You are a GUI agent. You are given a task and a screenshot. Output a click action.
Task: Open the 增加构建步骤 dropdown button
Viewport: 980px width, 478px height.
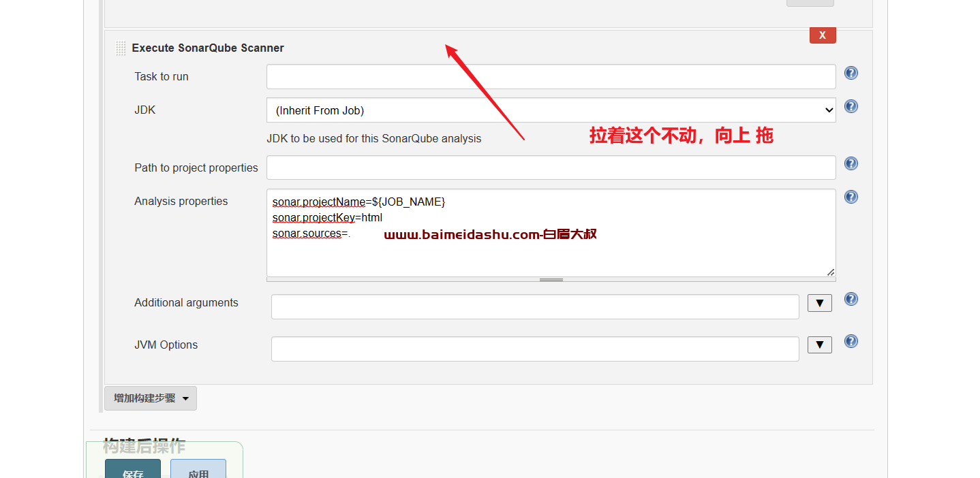point(151,398)
